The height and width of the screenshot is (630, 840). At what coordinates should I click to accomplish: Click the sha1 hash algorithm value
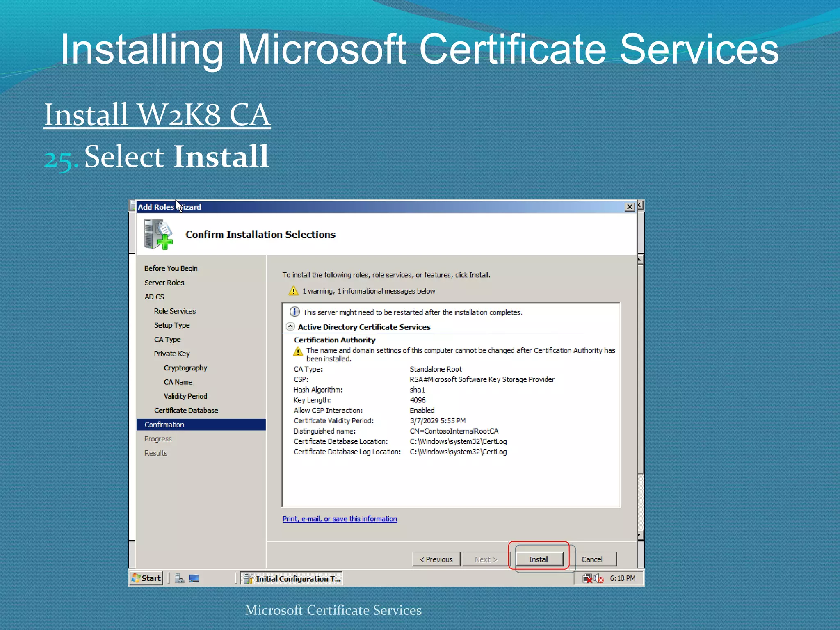coord(417,390)
